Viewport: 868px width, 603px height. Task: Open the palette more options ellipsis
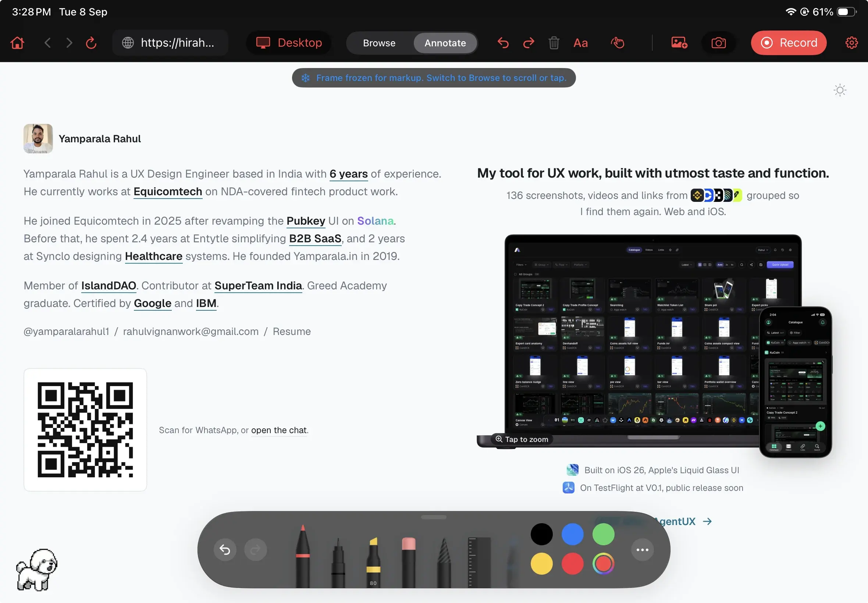(x=643, y=550)
